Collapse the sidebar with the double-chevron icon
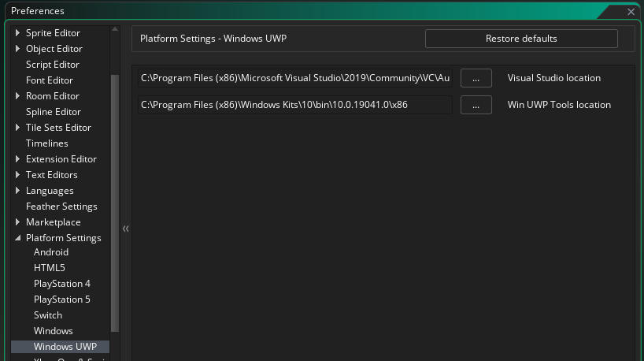 (x=125, y=229)
